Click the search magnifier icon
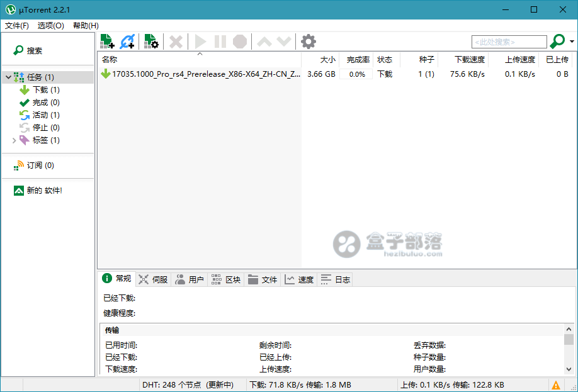Viewport: 578px width, 392px height. click(x=557, y=41)
